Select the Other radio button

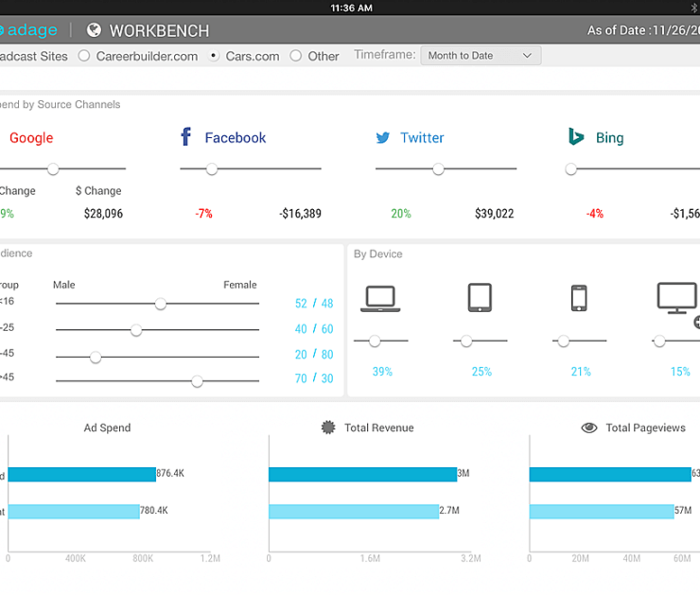click(295, 56)
